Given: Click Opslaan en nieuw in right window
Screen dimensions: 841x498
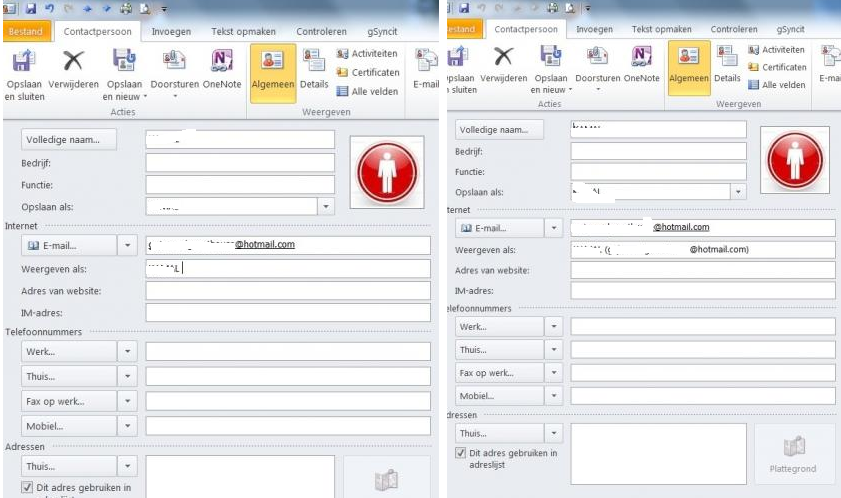Looking at the screenshot, I should (x=551, y=70).
